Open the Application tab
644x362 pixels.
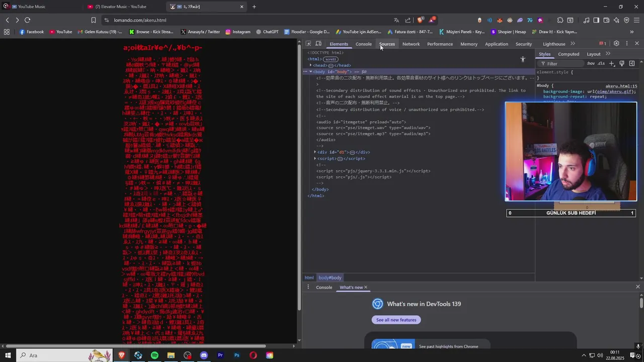click(496, 44)
